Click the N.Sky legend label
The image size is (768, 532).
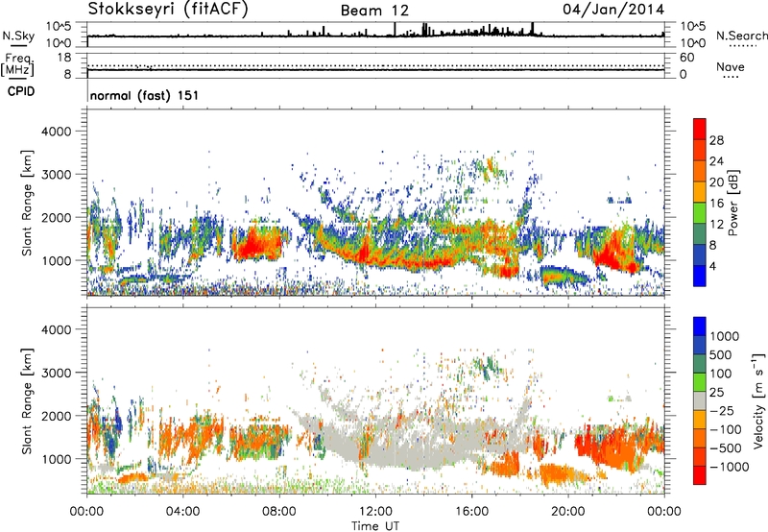click(x=18, y=36)
